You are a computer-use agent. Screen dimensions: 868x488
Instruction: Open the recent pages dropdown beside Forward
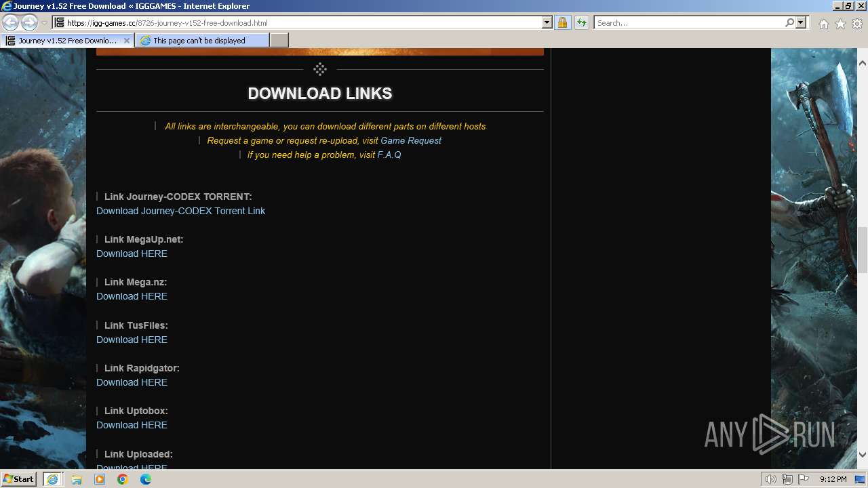(x=44, y=23)
